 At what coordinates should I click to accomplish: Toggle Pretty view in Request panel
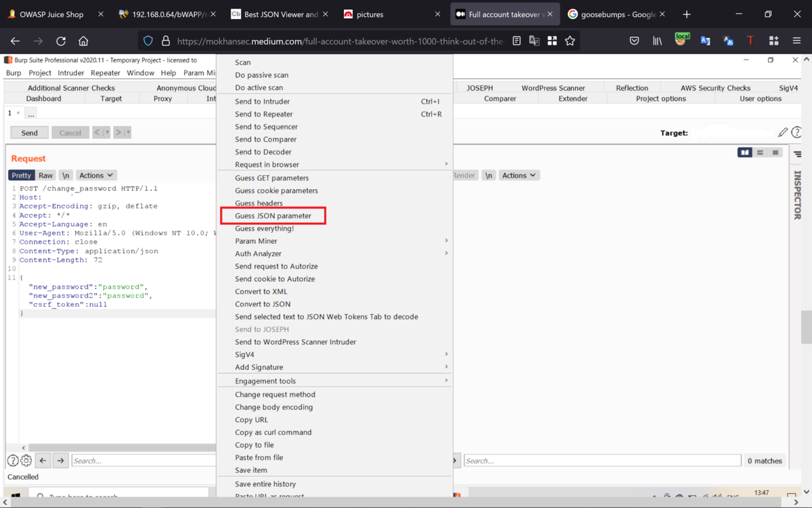click(22, 175)
